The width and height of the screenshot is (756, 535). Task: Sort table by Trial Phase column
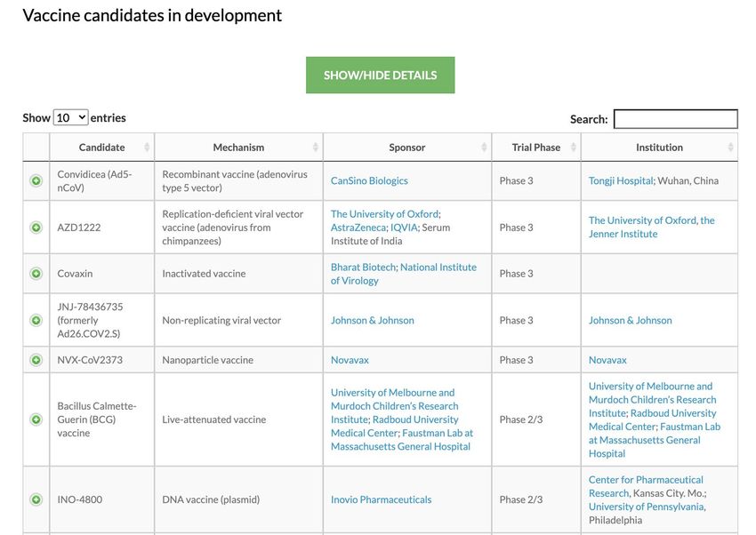[x=536, y=148]
